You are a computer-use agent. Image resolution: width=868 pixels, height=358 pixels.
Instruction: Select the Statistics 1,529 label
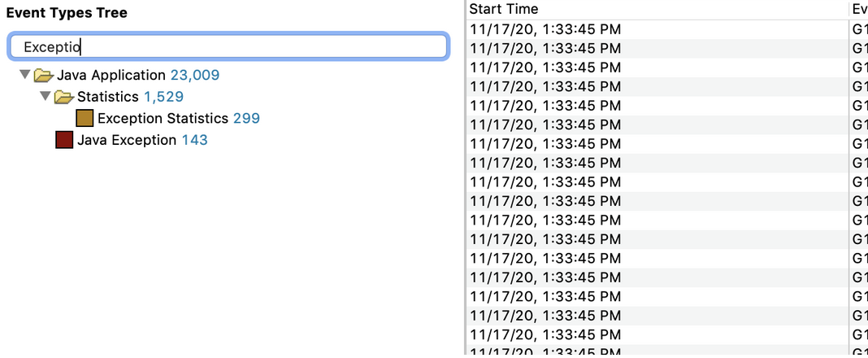(130, 97)
